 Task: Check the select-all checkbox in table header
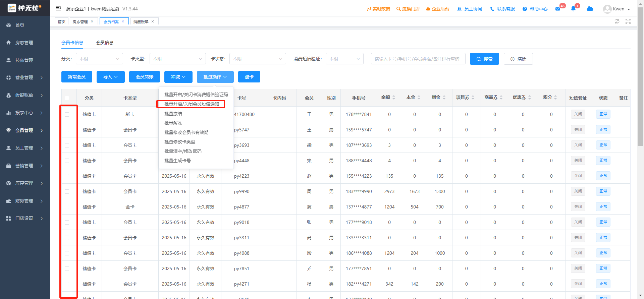pyautogui.click(x=67, y=98)
